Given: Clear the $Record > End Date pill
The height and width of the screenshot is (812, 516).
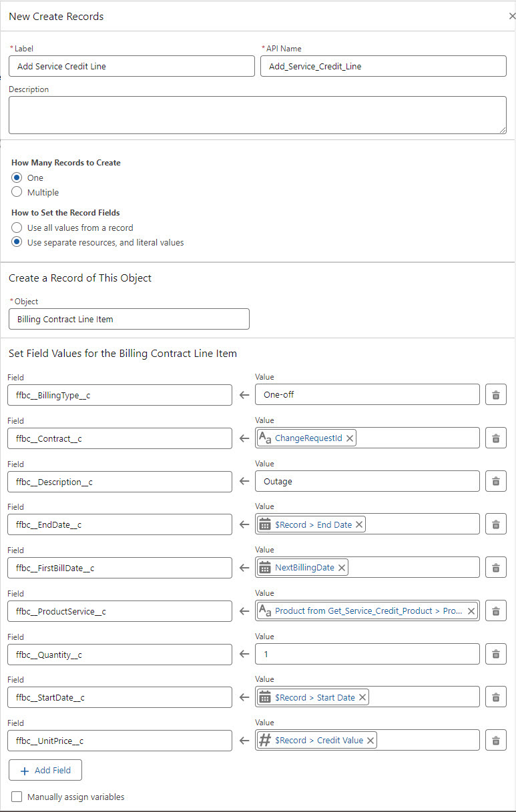Looking at the screenshot, I should coord(359,524).
